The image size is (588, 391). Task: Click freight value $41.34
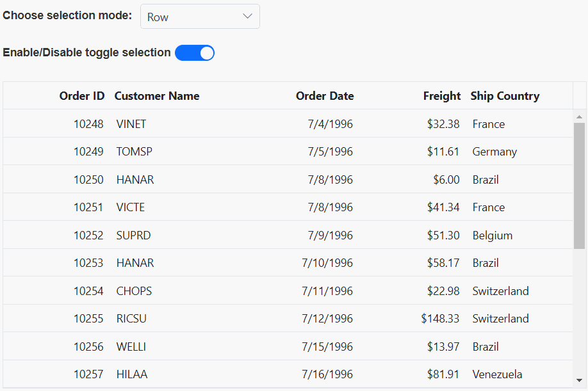click(443, 207)
